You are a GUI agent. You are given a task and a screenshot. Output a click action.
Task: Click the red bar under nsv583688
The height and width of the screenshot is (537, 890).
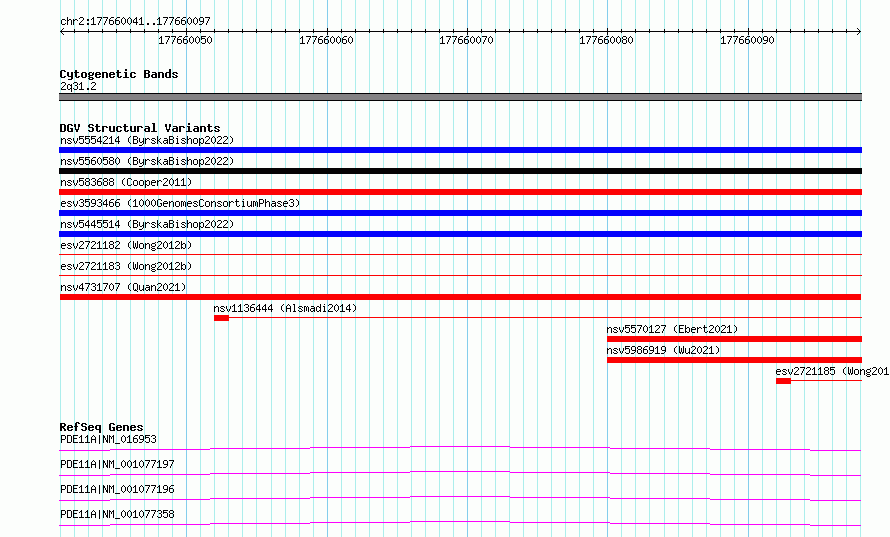click(x=460, y=192)
